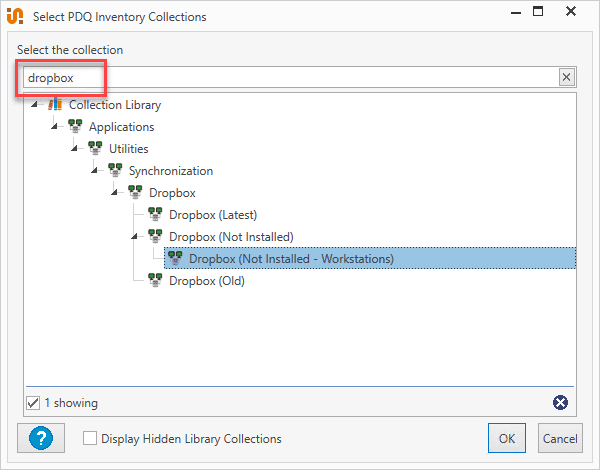
Task: Click the 'Select the collection' label
Action: (70, 50)
